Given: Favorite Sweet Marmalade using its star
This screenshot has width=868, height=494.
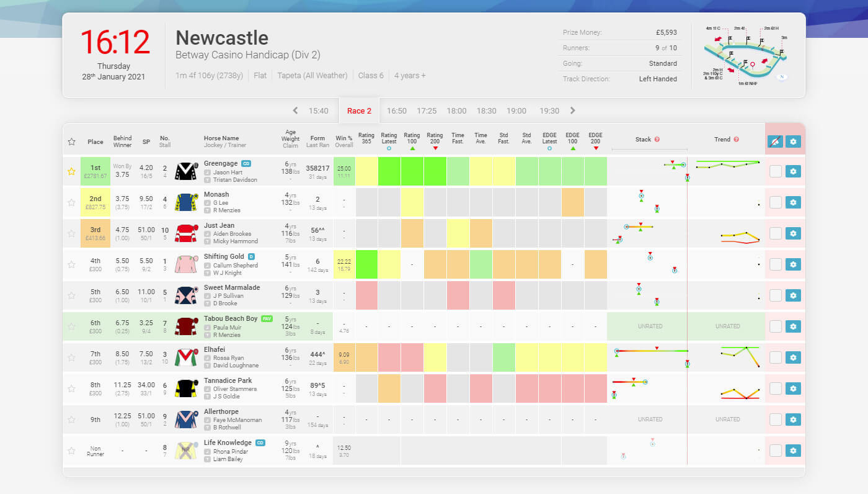Looking at the screenshot, I should 71,295.
